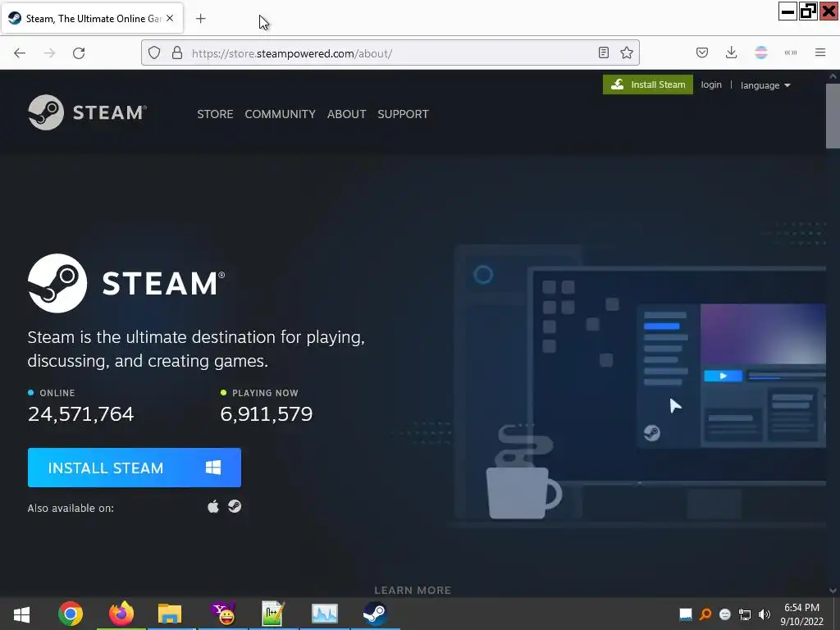Click the SteamOS icon beside Apple icon
The height and width of the screenshot is (630, 840).
[x=235, y=506]
